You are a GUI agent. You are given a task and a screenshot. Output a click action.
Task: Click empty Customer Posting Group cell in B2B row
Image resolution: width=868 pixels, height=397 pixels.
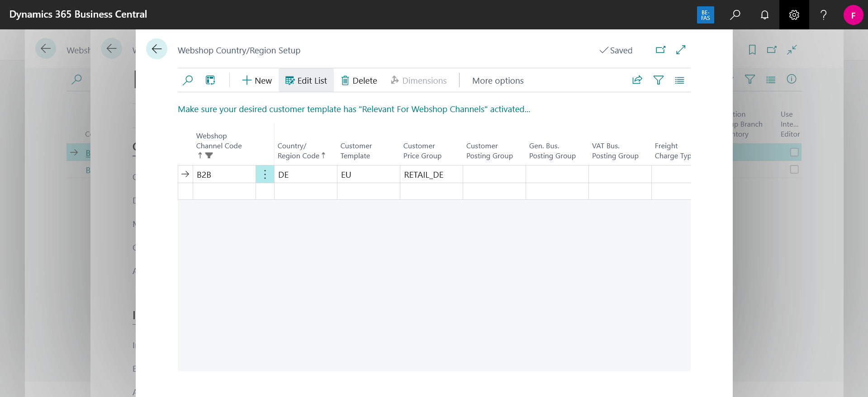pyautogui.click(x=494, y=175)
